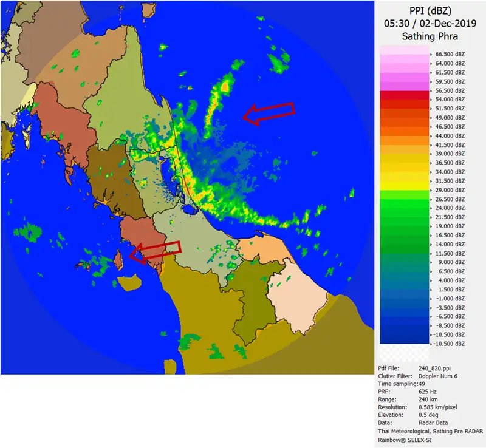Click the 'PPI (dBZ)' title text
Image resolution: width=486 pixels, height=448 pixels.
pyautogui.click(x=430, y=11)
